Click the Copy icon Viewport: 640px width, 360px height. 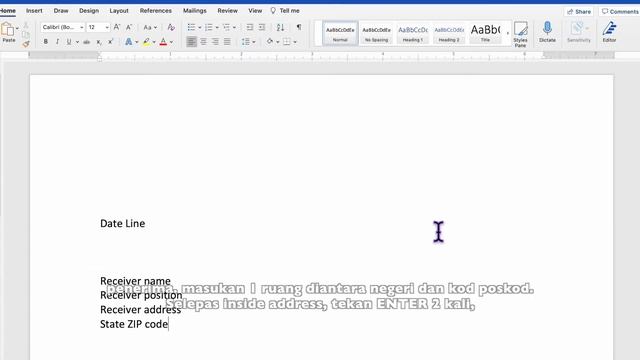[26, 35]
